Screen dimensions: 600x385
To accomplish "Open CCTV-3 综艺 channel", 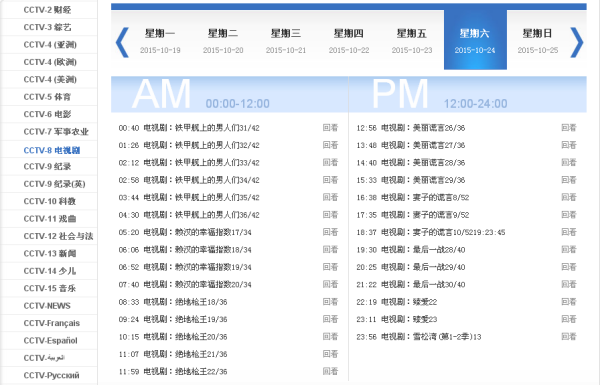I will pyautogui.click(x=47, y=27).
